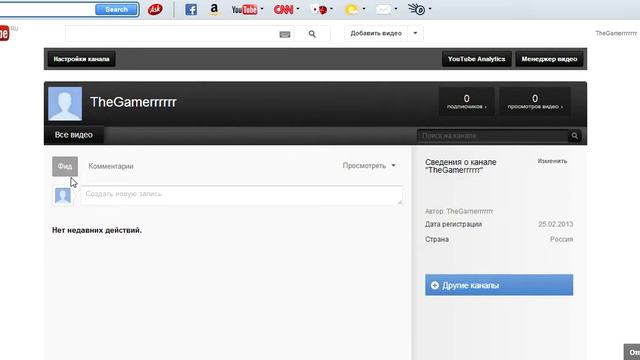The image size is (640, 360).
Task: Switch to the Комментарии tab
Action: point(111,166)
